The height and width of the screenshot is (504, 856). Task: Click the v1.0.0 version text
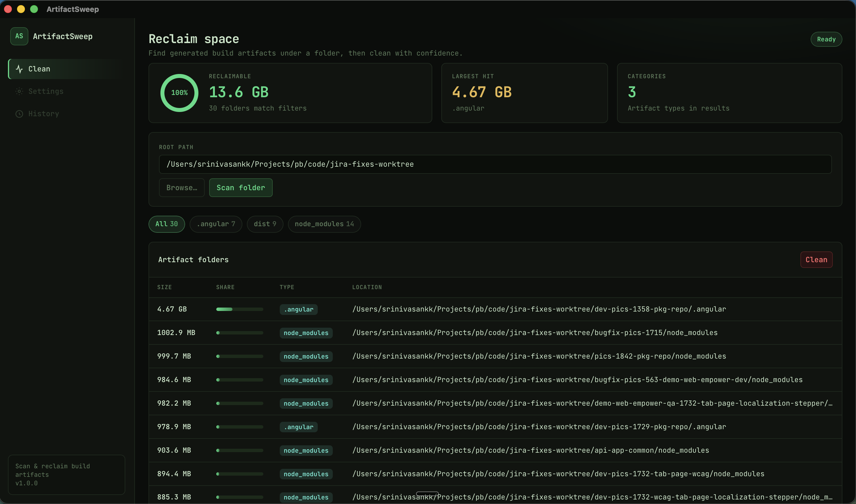click(26, 483)
